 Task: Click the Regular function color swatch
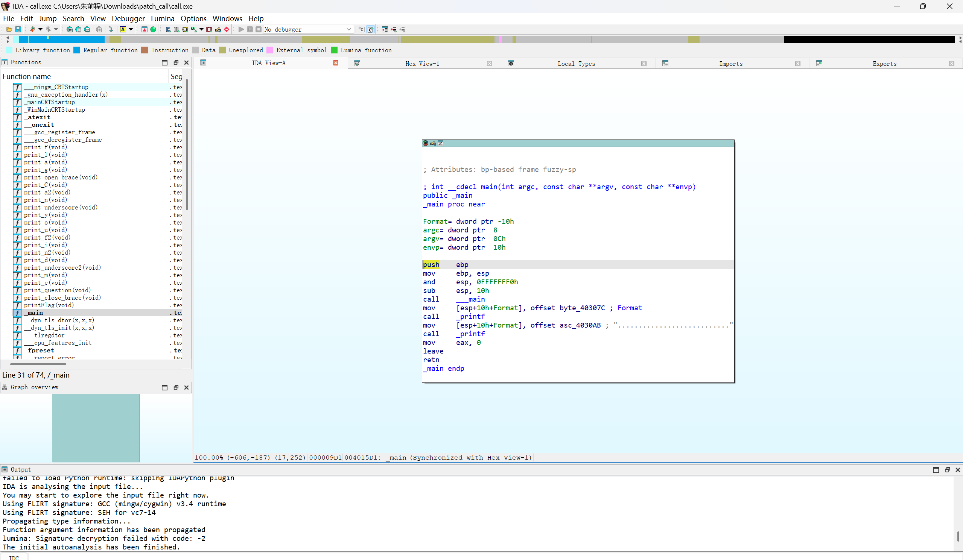coord(77,50)
